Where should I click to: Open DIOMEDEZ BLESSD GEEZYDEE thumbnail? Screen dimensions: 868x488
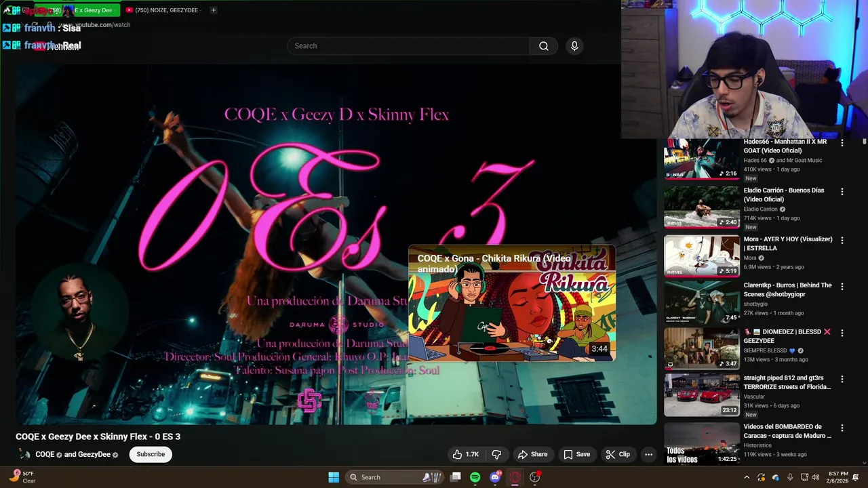point(702,348)
